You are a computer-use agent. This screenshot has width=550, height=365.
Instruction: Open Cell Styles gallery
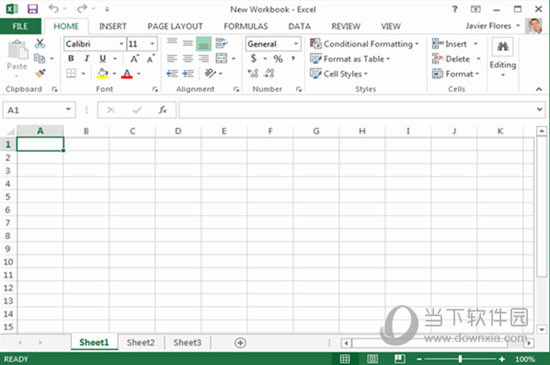click(x=338, y=74)
